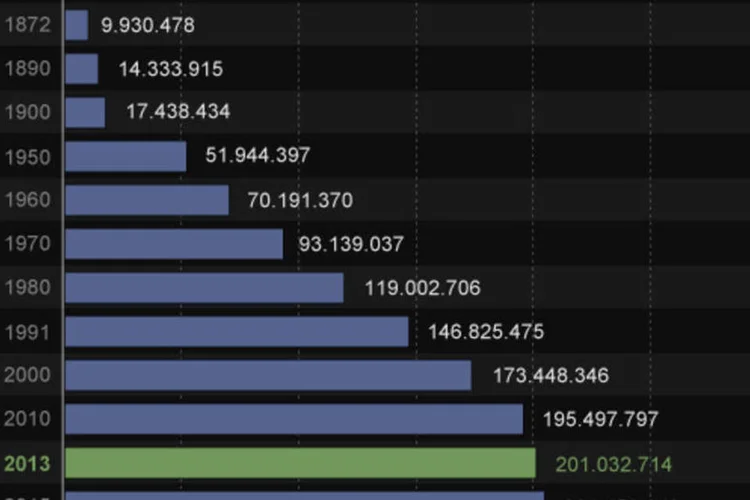This screenshot has height=500, width=750.
Task: Click the 1872 year label
Action: (28, 25)
